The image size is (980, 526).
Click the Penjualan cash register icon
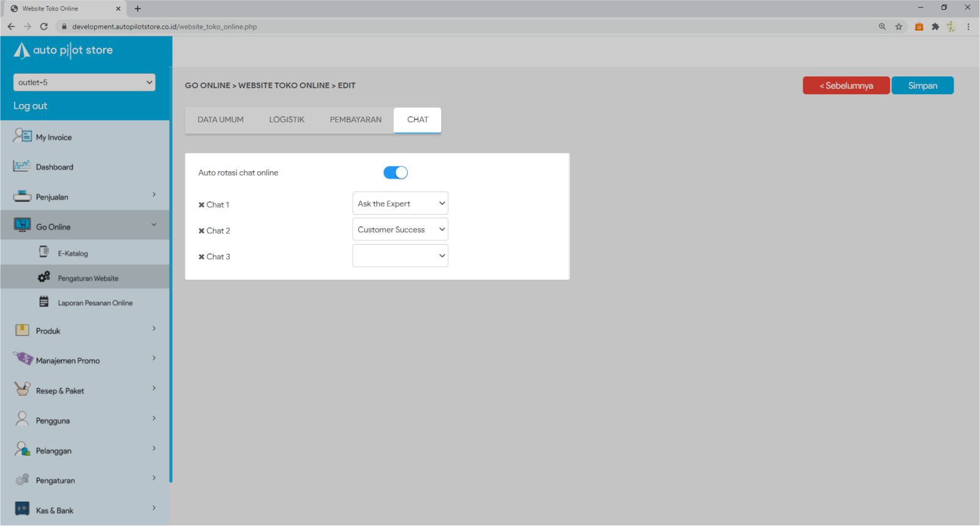click(22, 196)
